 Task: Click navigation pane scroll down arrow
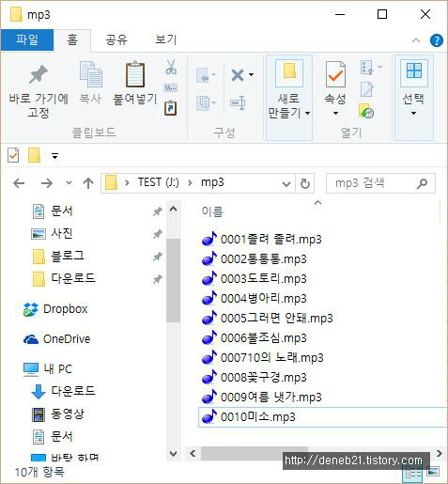[173, 454]
